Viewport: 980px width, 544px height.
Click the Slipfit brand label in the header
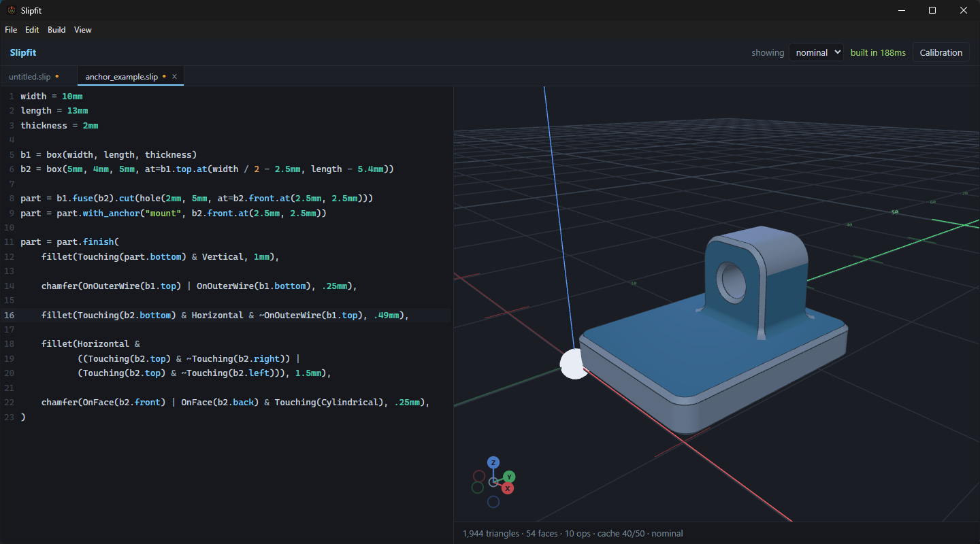point(23,52)
